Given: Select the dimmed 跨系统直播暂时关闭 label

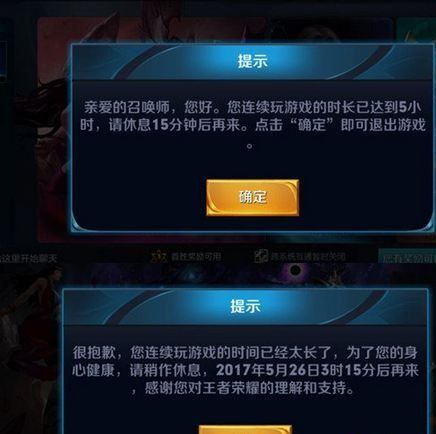Looking at the screenshot, I should pyautogui.click(x=308, y=256).
